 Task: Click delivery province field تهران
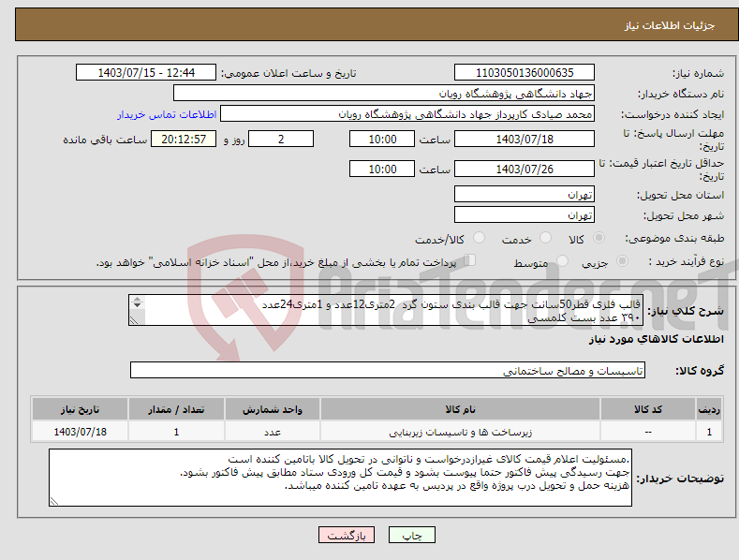pyautogui.click(x=525, y=194)
